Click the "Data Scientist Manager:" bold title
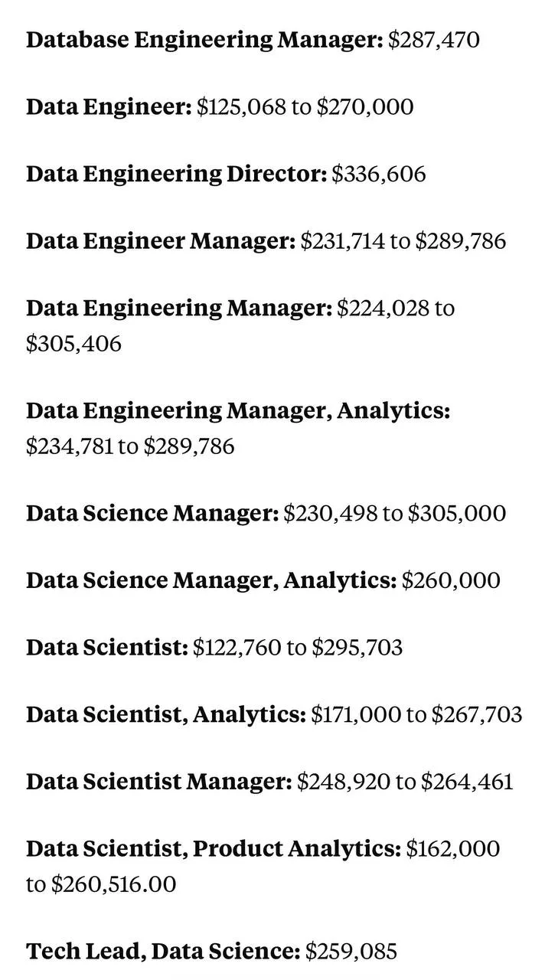 158,782
